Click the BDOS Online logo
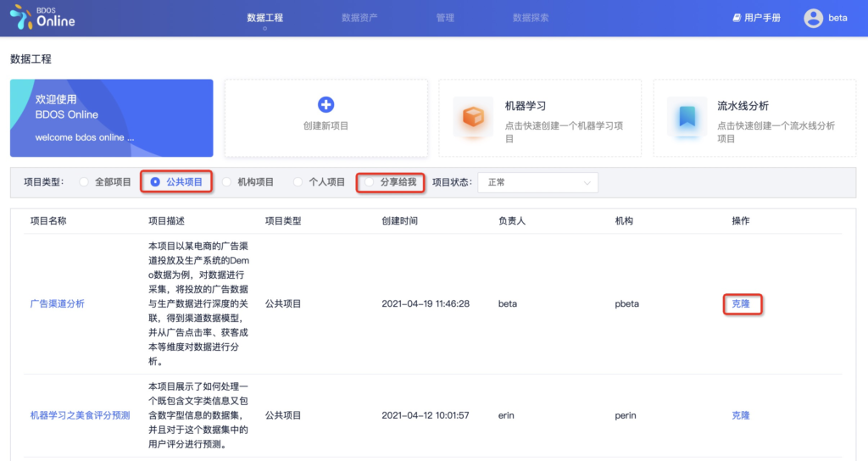This screenshot has height=461, width=868. pyautogui.click(x=42, y=17)
